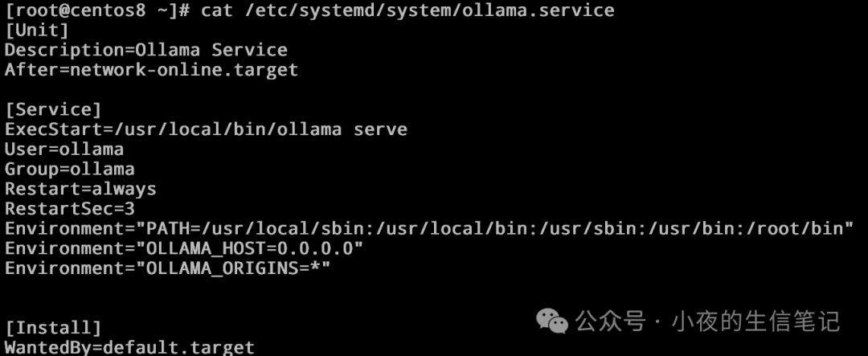
Task: Click the RestartSec=3 line
Action: point(70,209)
